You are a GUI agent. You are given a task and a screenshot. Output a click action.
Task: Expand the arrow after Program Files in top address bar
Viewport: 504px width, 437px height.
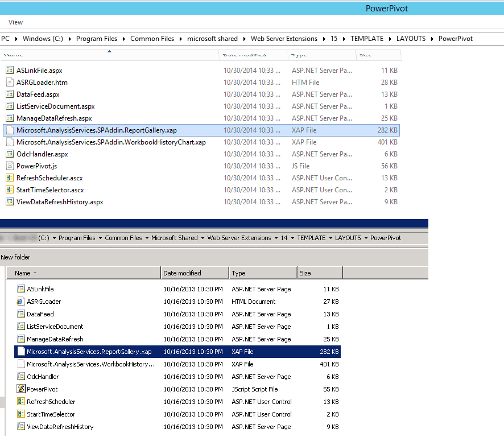pos(124,39)
